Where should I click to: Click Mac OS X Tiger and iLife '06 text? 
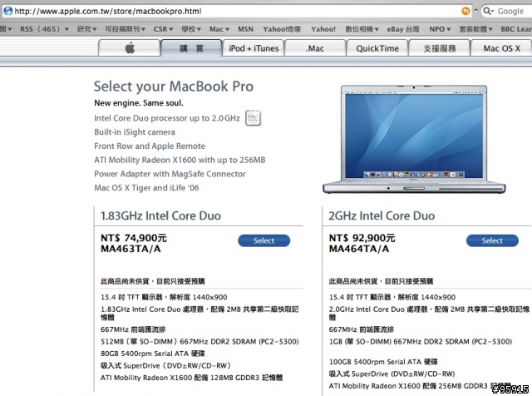[146, 188]
